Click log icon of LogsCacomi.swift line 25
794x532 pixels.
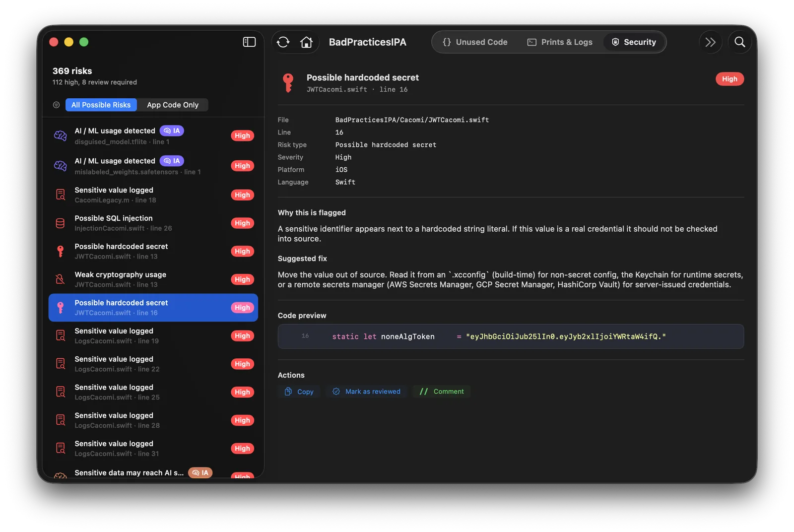click(60, 392)
